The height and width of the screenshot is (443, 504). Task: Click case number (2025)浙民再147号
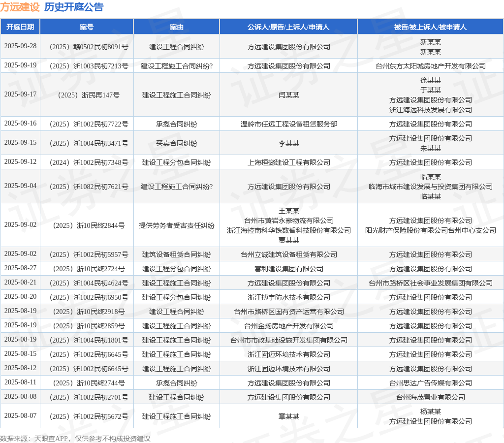pos(89,95)
